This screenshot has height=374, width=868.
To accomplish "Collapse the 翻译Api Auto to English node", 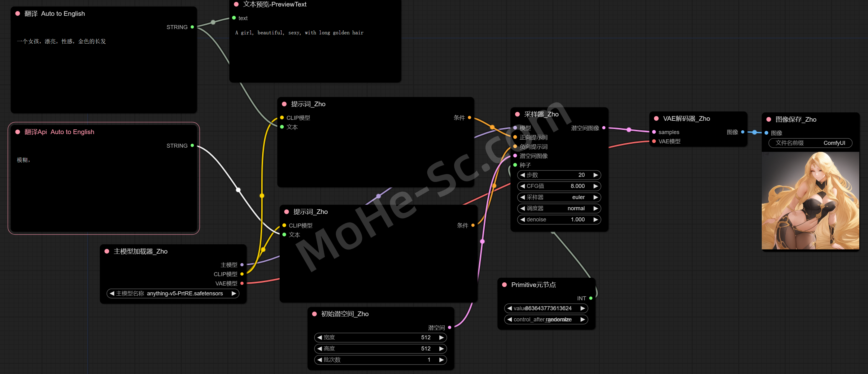I will pyautogui.click(x=18, y=132).
